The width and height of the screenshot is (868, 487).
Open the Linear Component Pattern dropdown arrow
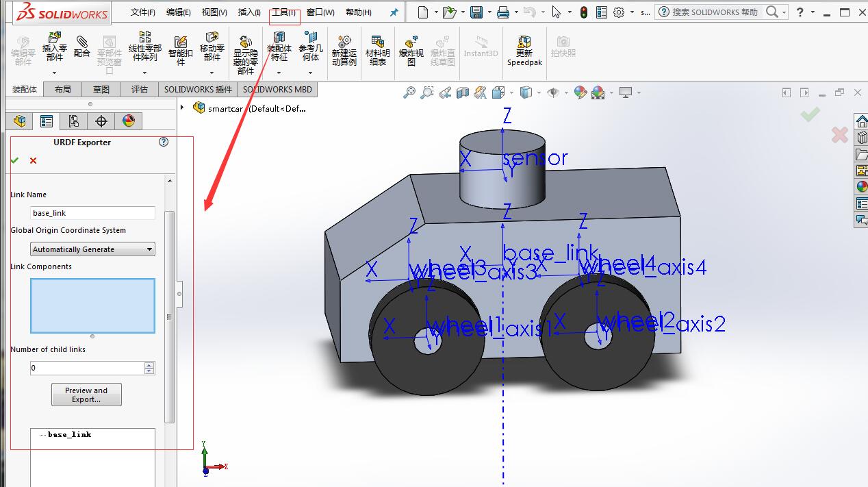(145, 72)
